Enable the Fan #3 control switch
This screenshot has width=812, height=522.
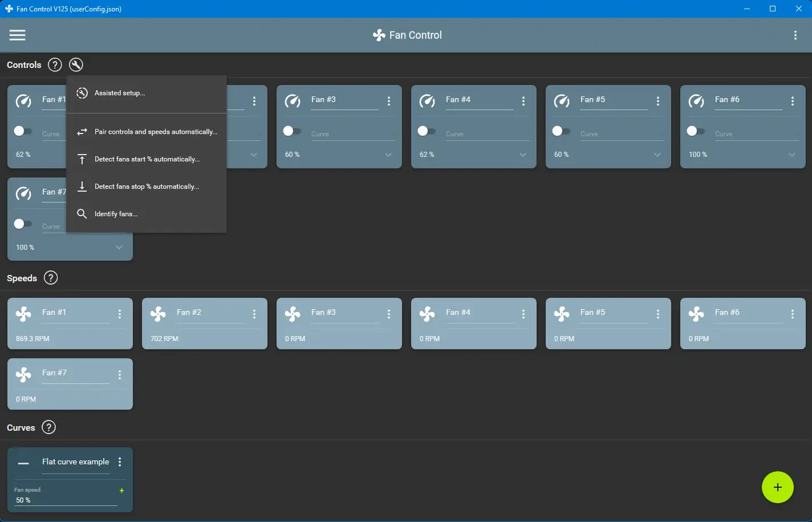[x=292, y=131]
